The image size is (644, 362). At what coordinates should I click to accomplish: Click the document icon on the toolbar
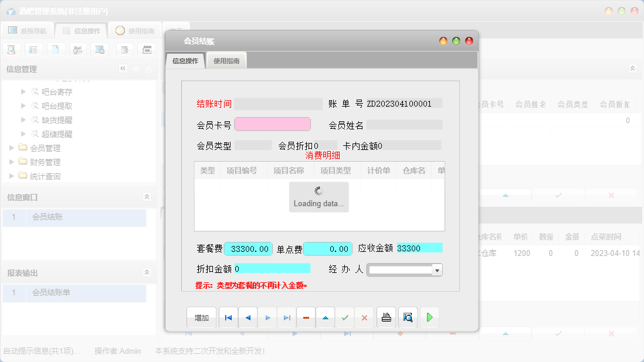coord(56,49)
